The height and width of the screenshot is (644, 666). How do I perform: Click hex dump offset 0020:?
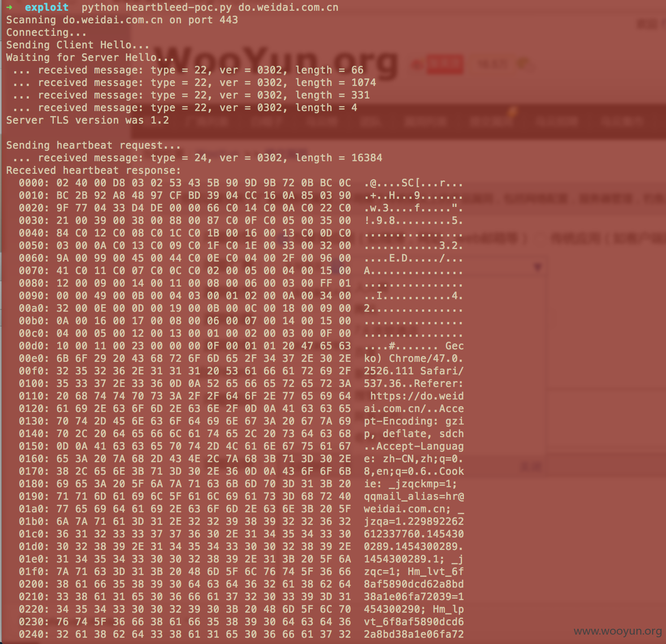tap(34, 208)
